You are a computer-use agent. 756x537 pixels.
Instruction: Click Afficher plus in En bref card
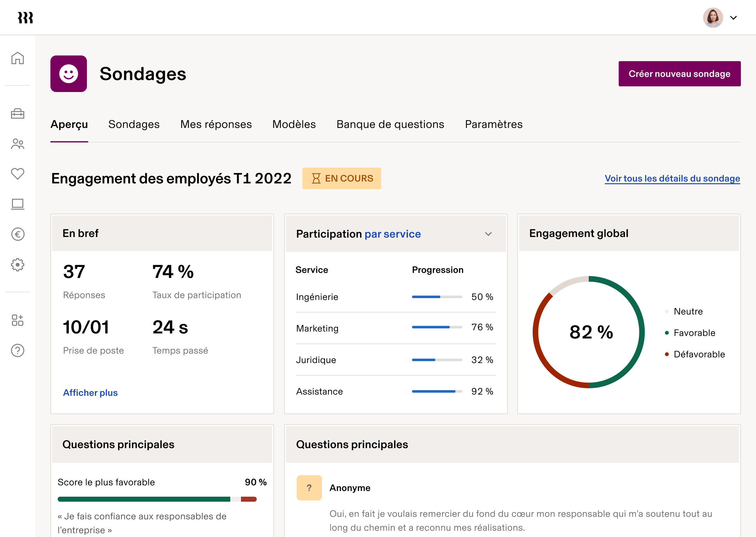coord(90,392)
